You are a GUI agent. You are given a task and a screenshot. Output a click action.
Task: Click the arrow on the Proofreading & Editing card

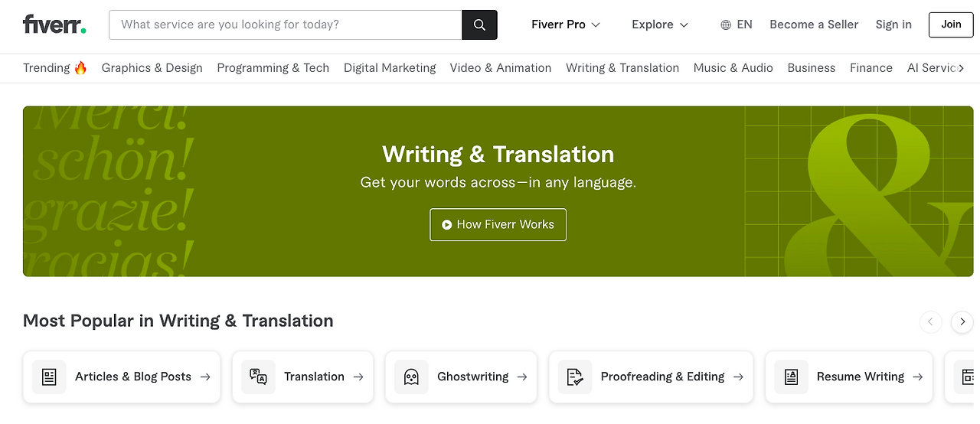click(738, 377)
